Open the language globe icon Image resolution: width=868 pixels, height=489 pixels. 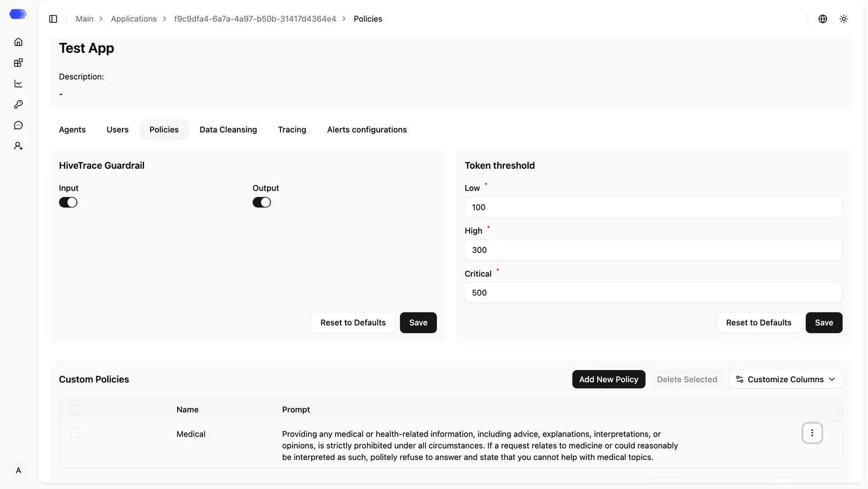point(823,19)
